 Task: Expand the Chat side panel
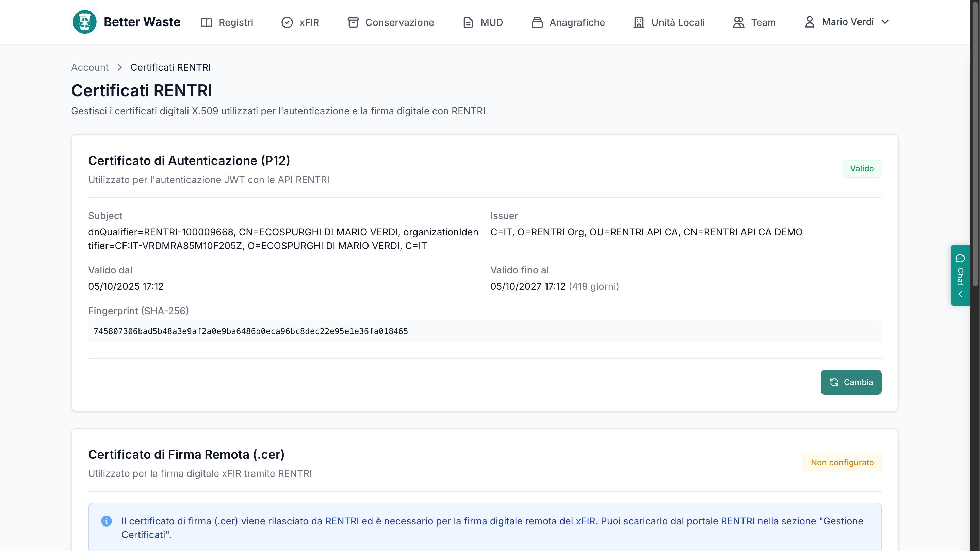pos(960,275)
